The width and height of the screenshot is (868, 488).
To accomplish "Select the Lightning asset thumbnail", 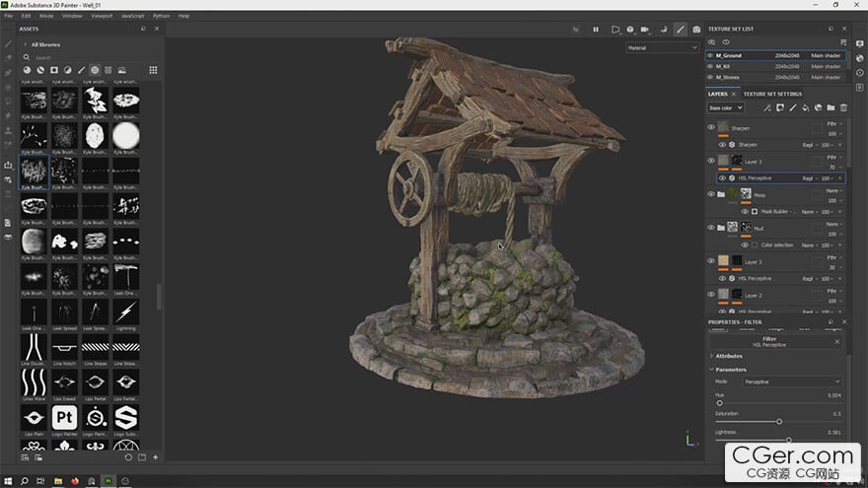I will pos(125,313).
